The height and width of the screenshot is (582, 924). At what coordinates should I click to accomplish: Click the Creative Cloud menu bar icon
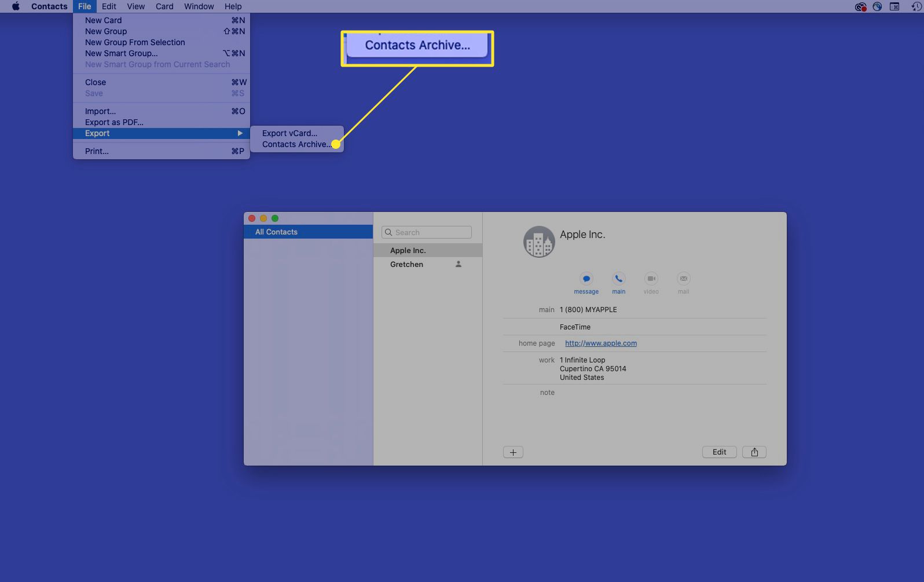[x=860, y=6]
